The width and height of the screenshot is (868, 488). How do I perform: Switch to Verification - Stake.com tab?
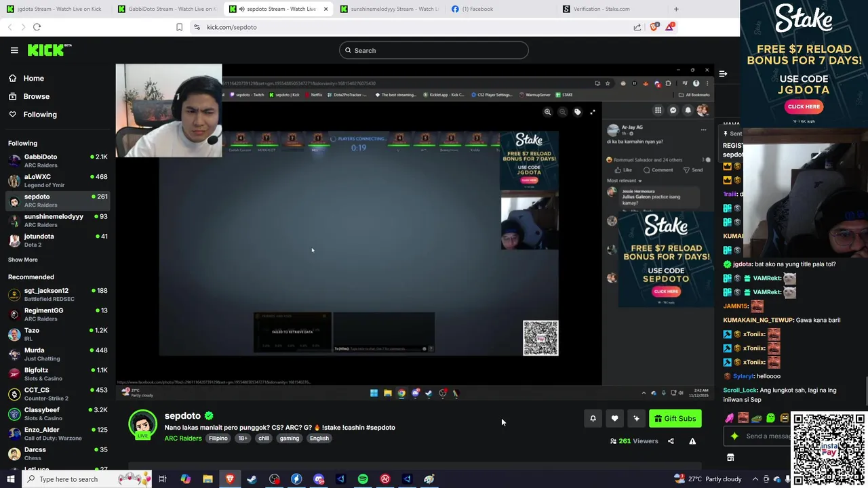coord(612,9)
